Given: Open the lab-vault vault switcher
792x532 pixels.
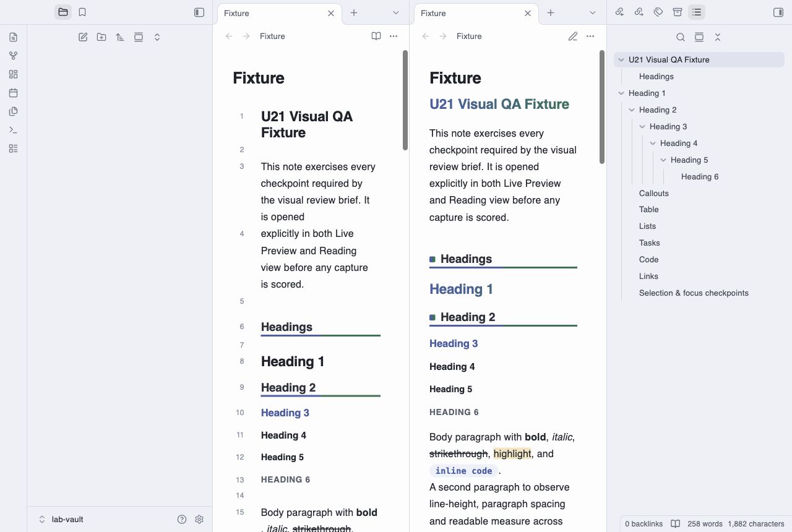Looking at the screenshot, I should (x=61, y=520).
